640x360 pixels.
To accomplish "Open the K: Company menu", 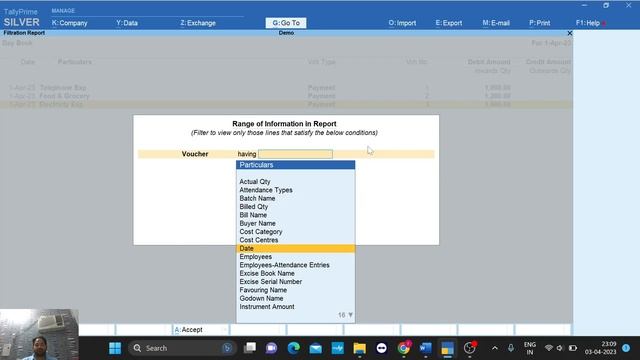I will coord(69,23).
